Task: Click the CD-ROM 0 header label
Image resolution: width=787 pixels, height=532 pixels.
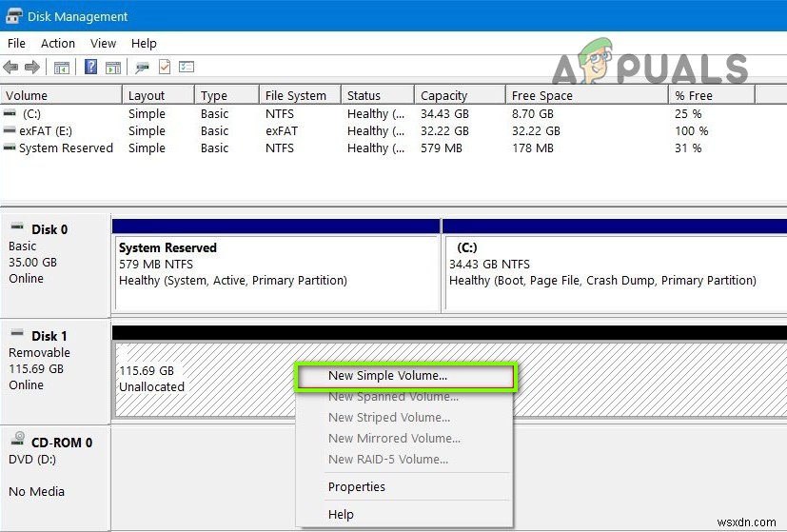Action: (62, 443)
